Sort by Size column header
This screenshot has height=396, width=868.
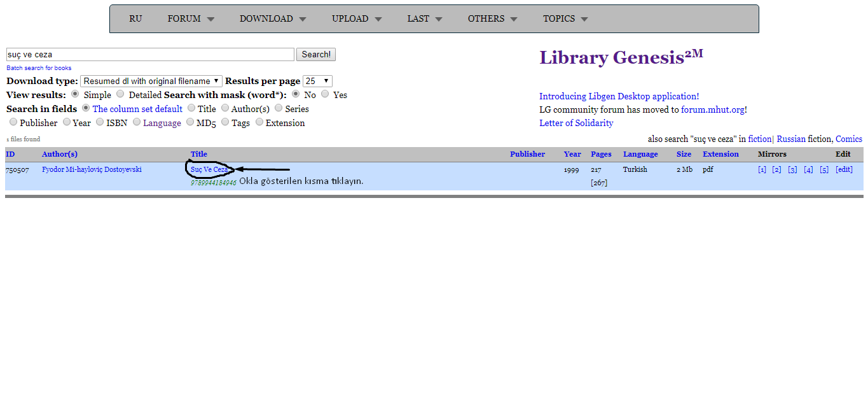(x=684, y=154)
